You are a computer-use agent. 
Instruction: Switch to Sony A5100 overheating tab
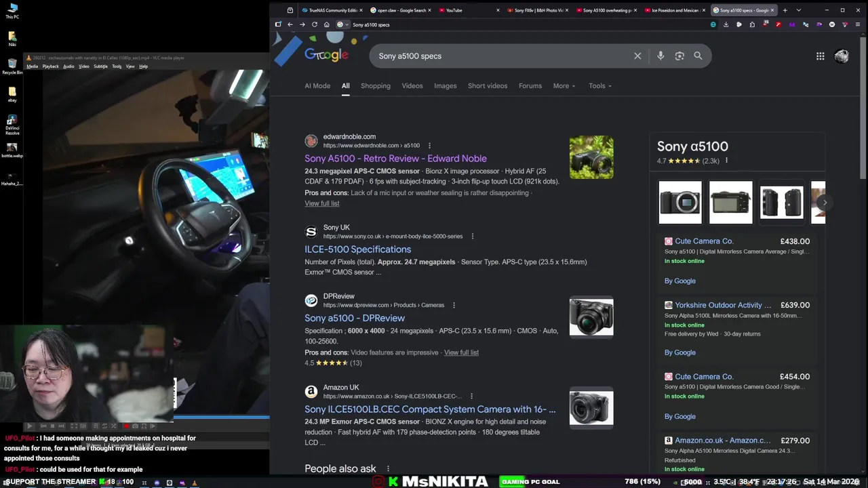pyautogui.click(x=607, y=10)
